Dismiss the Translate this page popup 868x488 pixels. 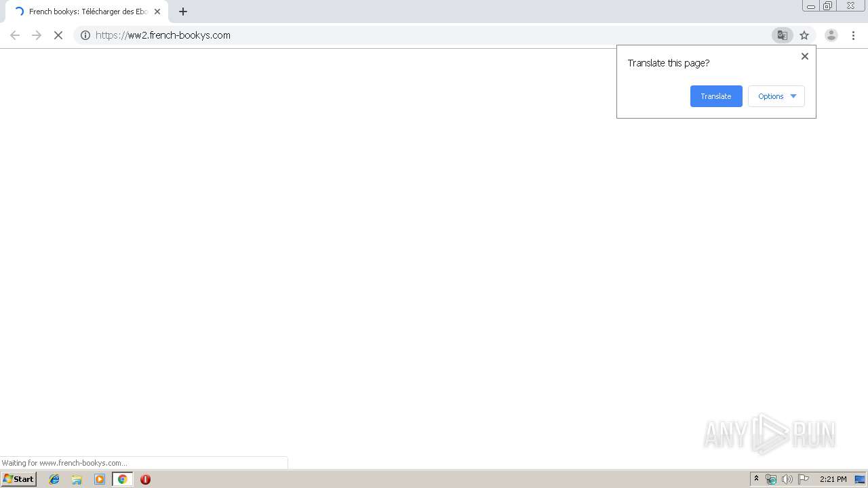[x=805, y=56]
